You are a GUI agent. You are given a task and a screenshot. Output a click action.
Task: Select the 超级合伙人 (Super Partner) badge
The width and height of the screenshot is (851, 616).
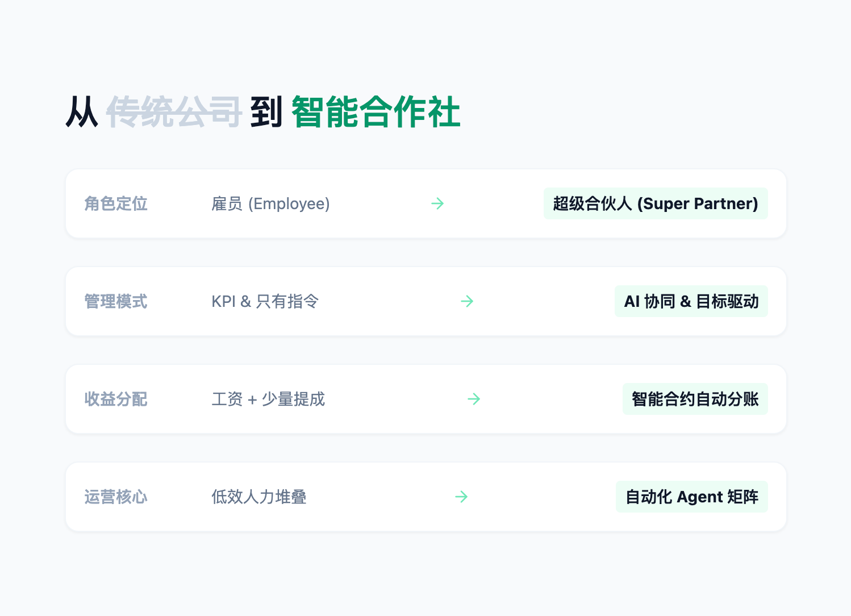656,203
